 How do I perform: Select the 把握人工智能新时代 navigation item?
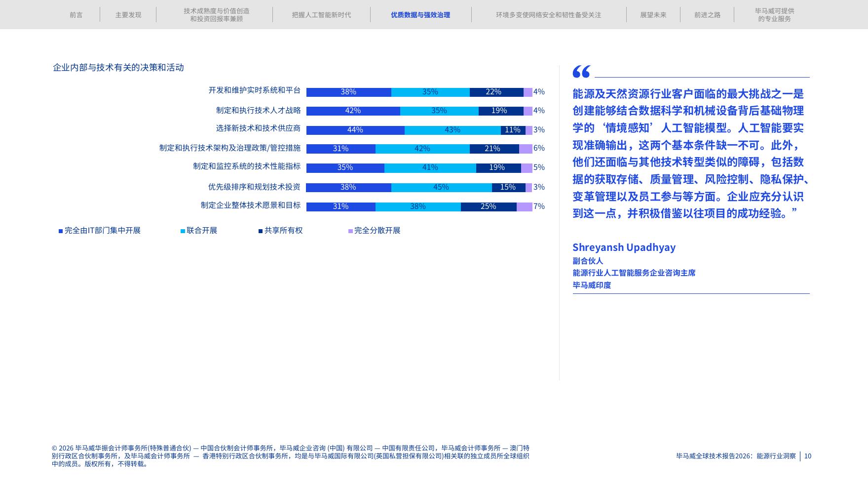point(320,14)
